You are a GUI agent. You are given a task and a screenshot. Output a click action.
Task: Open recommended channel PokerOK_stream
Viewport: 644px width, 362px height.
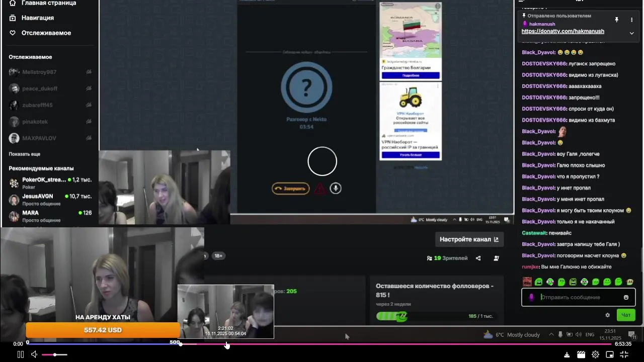pos(49,183)
